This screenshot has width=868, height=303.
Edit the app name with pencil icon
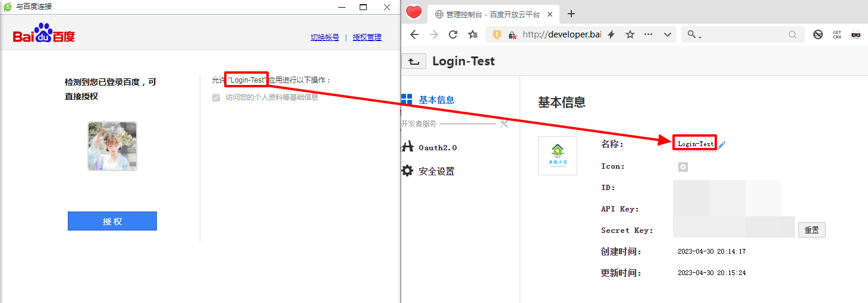[x=722, y=144]
